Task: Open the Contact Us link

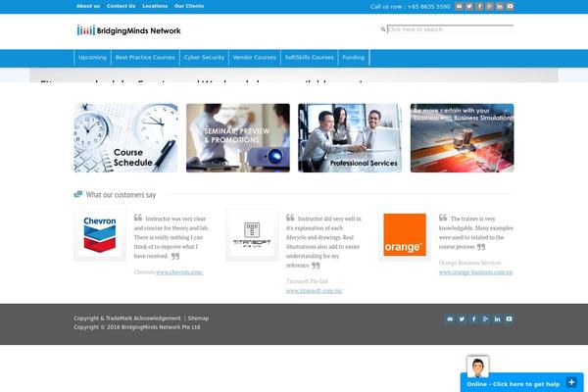Action: 121,6
